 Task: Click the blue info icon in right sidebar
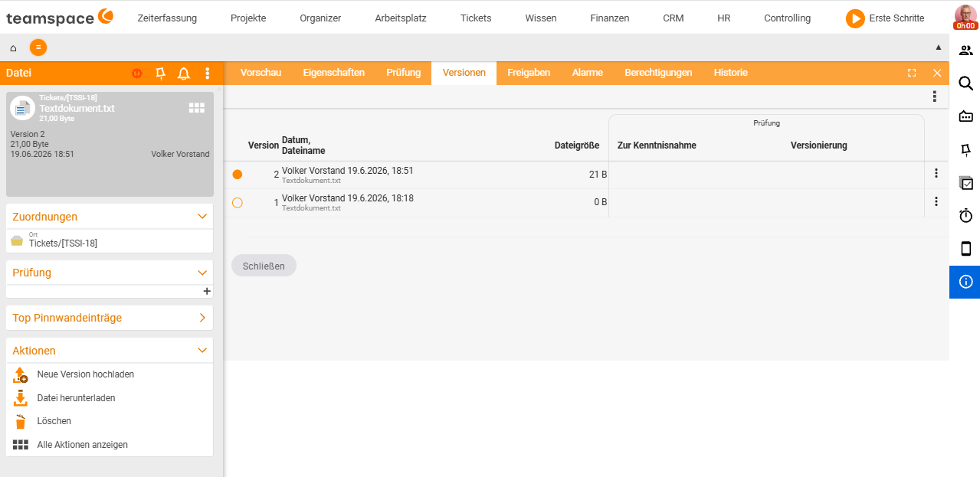point(965,282)
